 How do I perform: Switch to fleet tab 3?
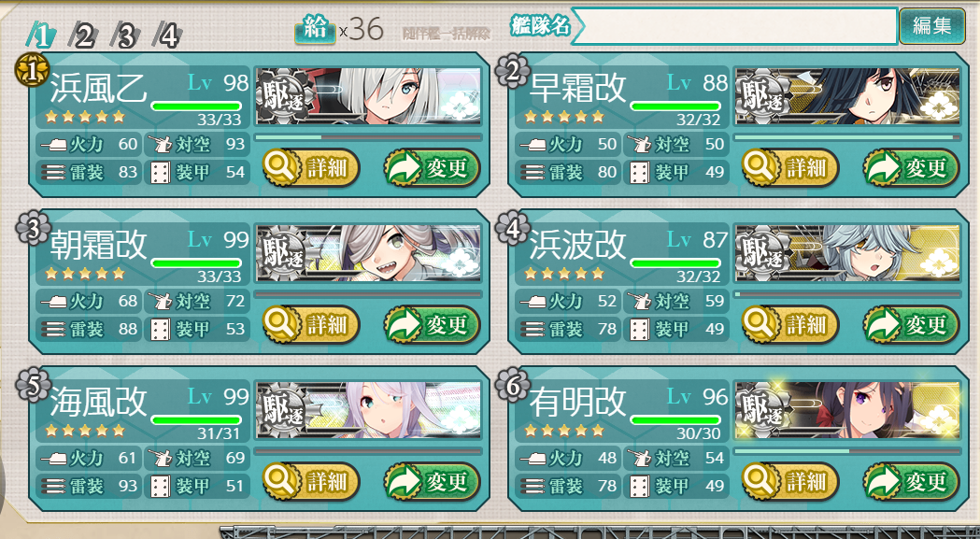(124, 36)
